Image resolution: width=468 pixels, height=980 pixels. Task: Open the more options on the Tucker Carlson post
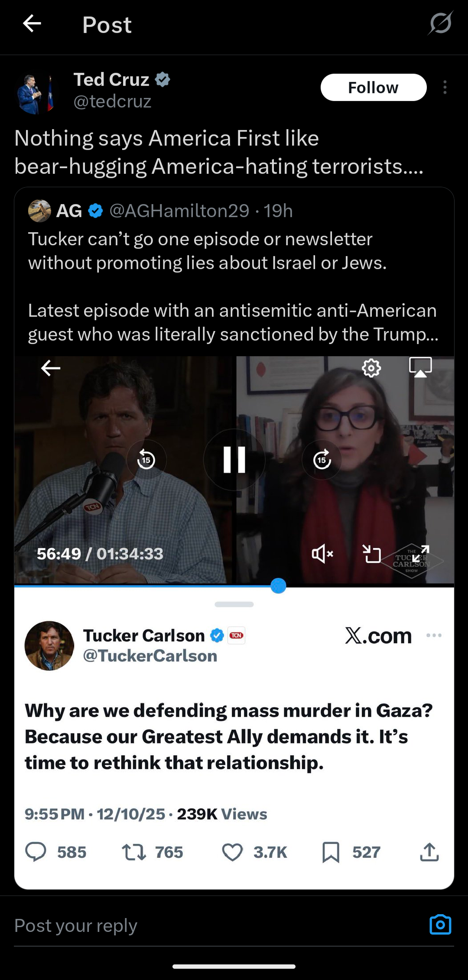coord(434,635)
